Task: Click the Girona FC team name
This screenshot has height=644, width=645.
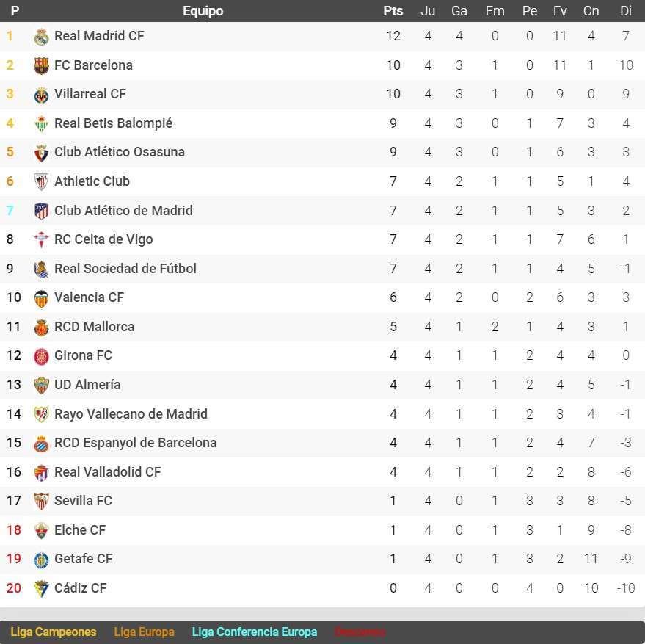Action: click(x=83, y=355)
